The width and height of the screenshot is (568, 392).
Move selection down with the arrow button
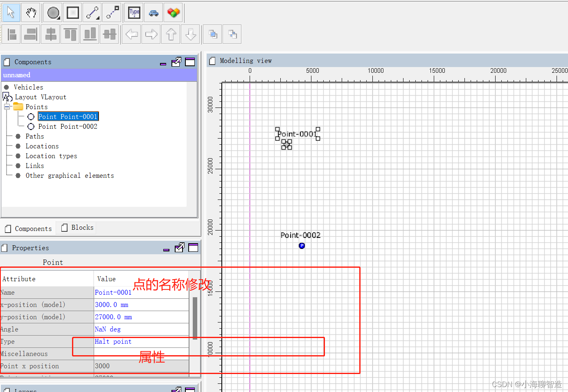(x=191, y=34)
